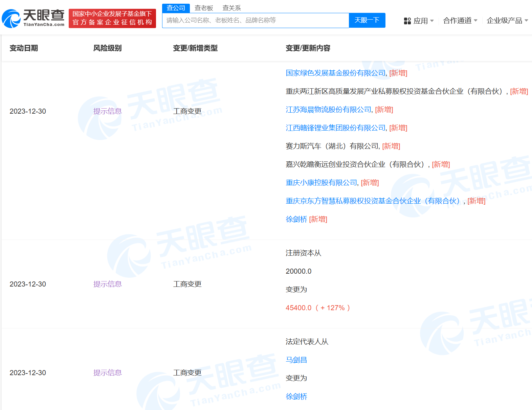Select 赛力斯汽车（湖北）有限公司 entry
This screenshot has height=410, width=532.
click(x=332, y=146)
